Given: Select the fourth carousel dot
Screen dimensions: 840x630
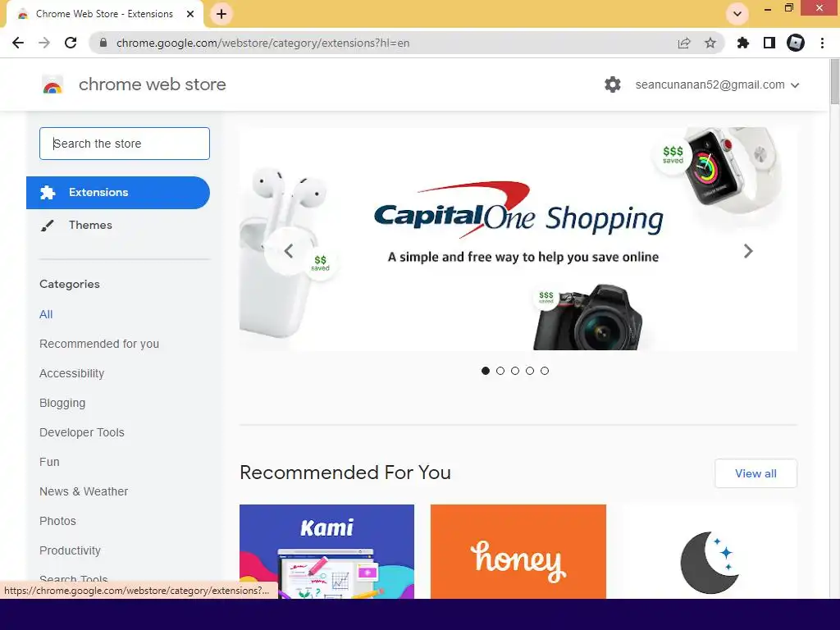Looking at the screenshot, I should coord(530,371).
